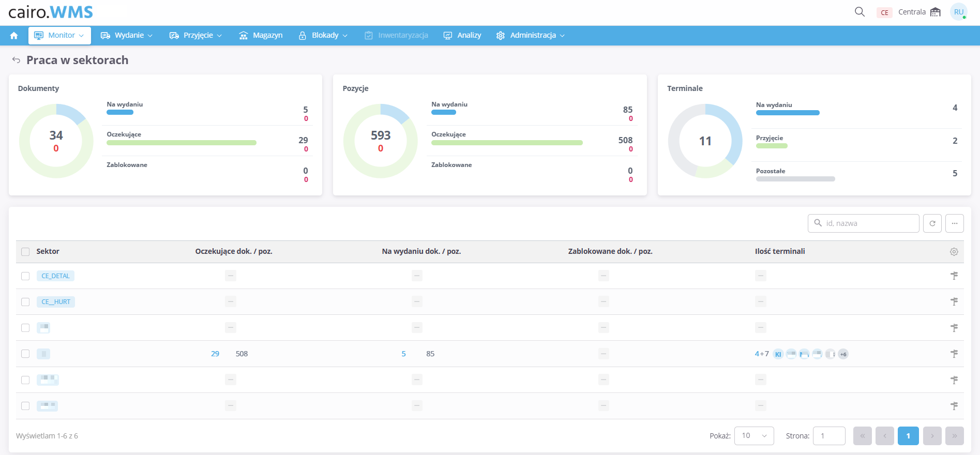The image size is (980, 455).
Task: Open the Monitor dropdown menu
Action: pyautogui.click(x=59, y=36)
